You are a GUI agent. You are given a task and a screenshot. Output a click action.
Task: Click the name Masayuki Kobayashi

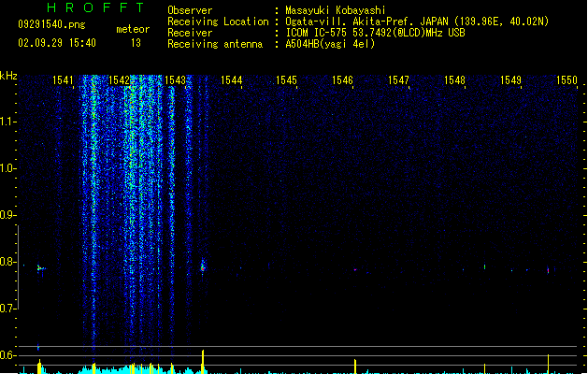tap(336, 10)
